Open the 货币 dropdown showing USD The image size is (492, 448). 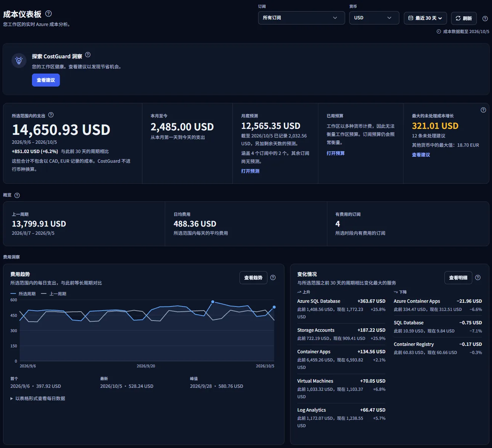[374, 18]
